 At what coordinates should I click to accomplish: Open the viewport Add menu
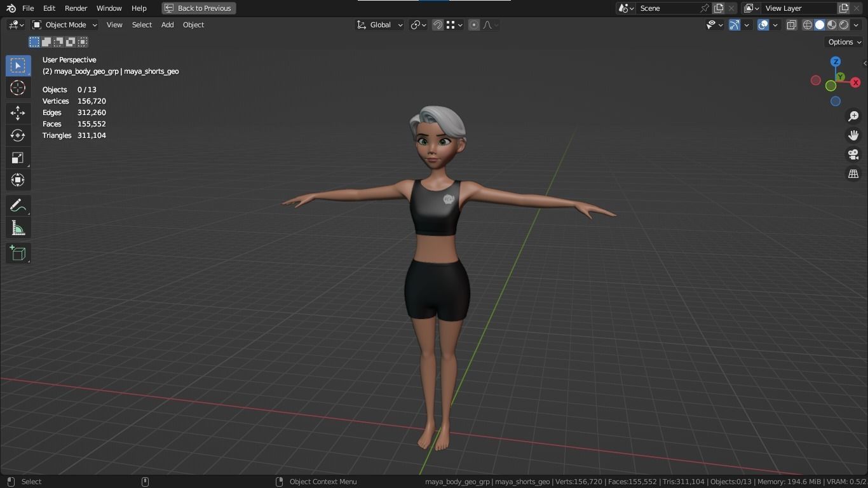pyautogui.click(x=167, y=25)
